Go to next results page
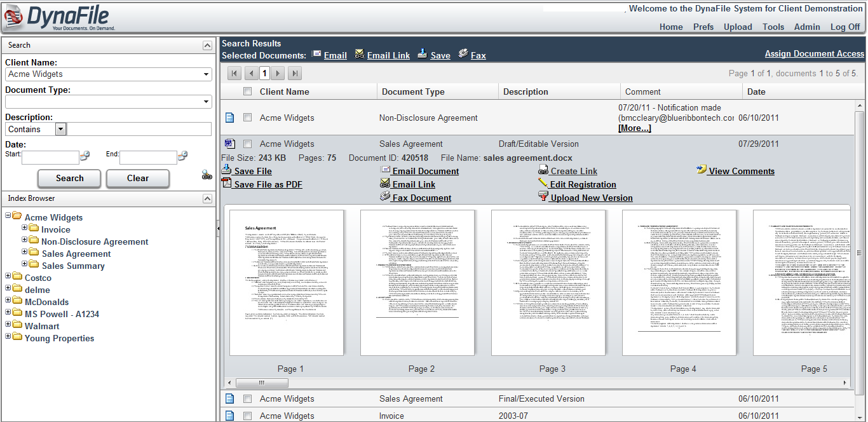Image resolution: width=868 pixels, height=422 pixels. [278, 74]
